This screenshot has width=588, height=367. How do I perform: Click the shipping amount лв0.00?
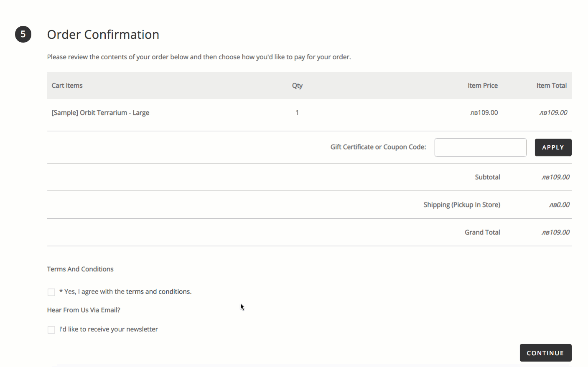pyautogui.click(x=559, y=205)
